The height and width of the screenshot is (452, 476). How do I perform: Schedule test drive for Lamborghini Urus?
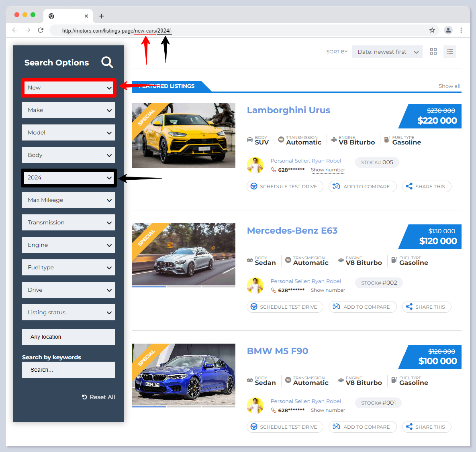tap(284, 187)
